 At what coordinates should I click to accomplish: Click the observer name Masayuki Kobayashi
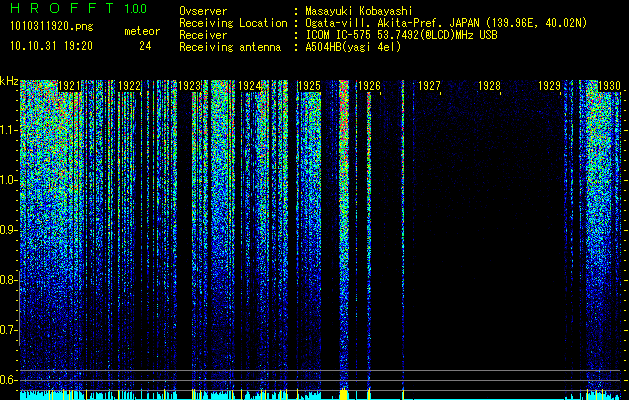(x=358, y=11)
